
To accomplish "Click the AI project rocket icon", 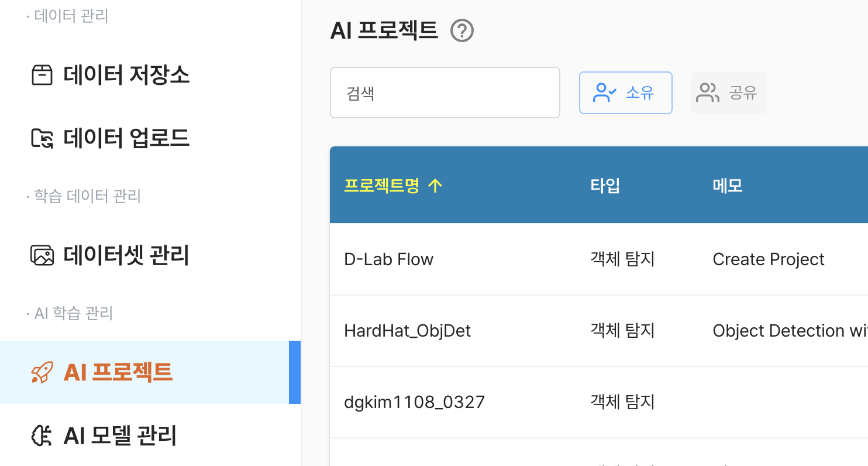I will [x=42, y=372].
